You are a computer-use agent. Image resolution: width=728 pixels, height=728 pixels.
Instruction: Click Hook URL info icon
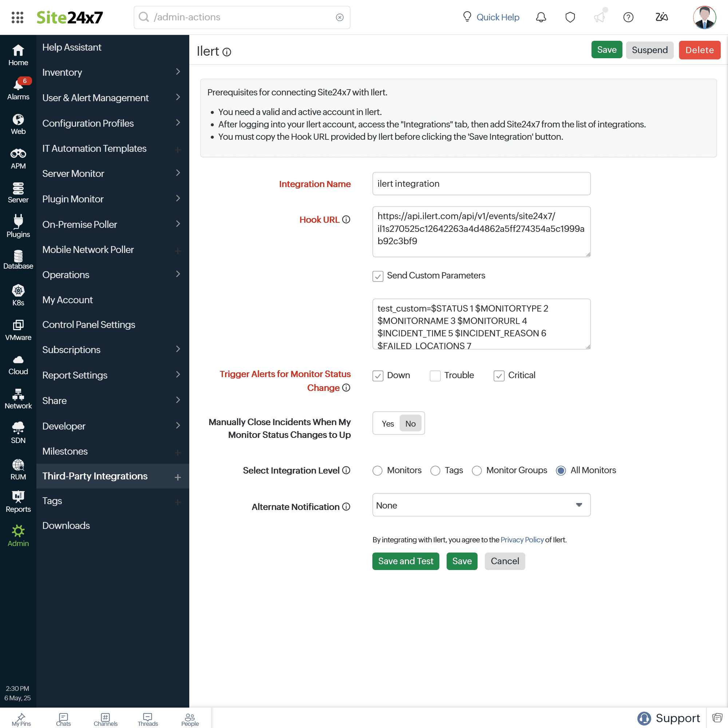click(x=346, y=219)
